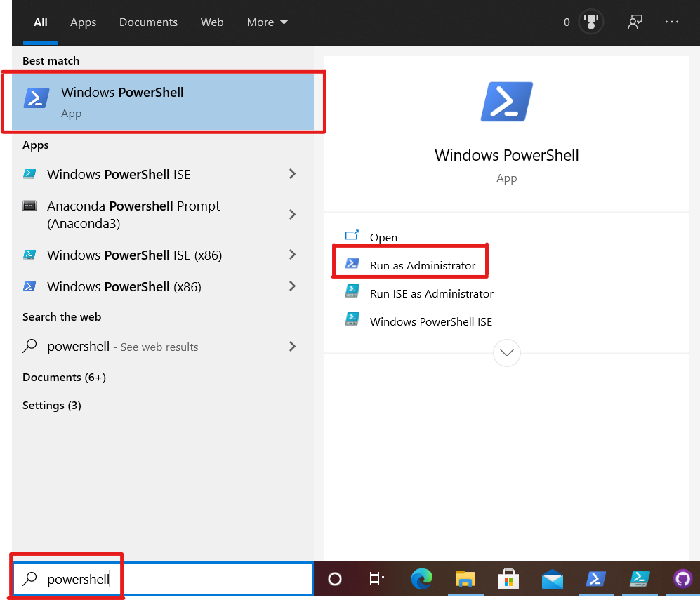Select Windows PowerShell ISE (x86) result text
Viewport: 700px width, 600px height.
(134, 255)
